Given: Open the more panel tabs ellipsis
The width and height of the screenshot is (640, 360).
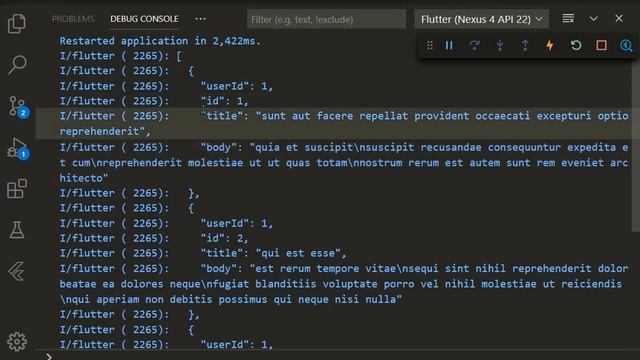Looking at the screenshot, I should point(200,19).
